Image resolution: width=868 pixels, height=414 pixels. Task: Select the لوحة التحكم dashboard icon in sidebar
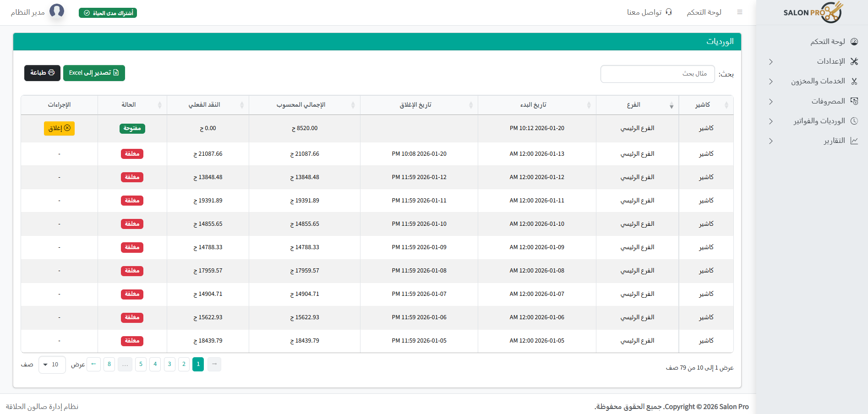pos(854,41)
